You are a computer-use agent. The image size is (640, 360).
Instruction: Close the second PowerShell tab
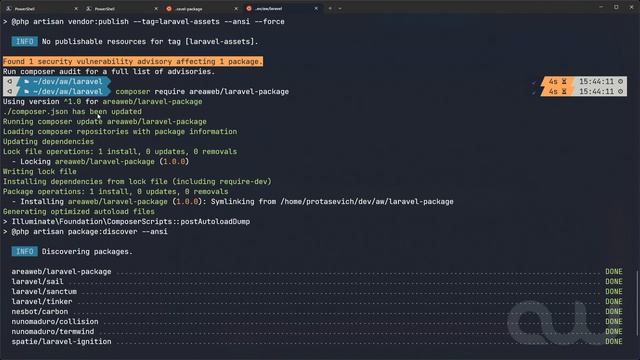click(x=156, y=9)
